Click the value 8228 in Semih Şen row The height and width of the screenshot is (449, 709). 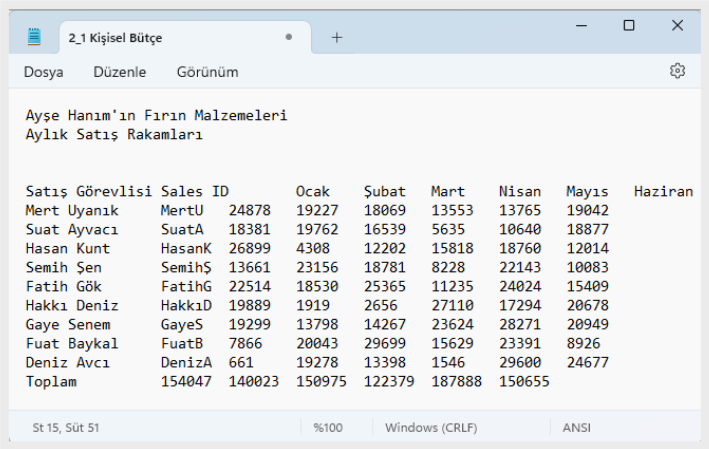[448, 267]
